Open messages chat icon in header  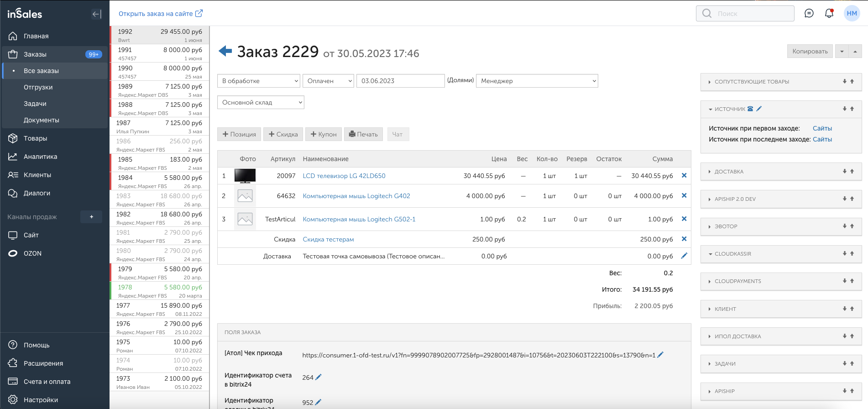click(x=809, y=13)
